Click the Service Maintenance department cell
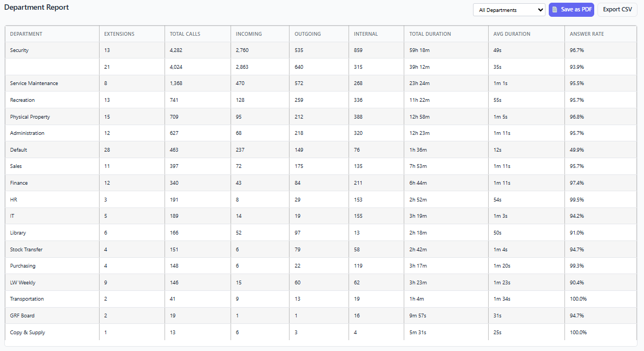Viewport: 644px width, 351px height. (34, 83)
